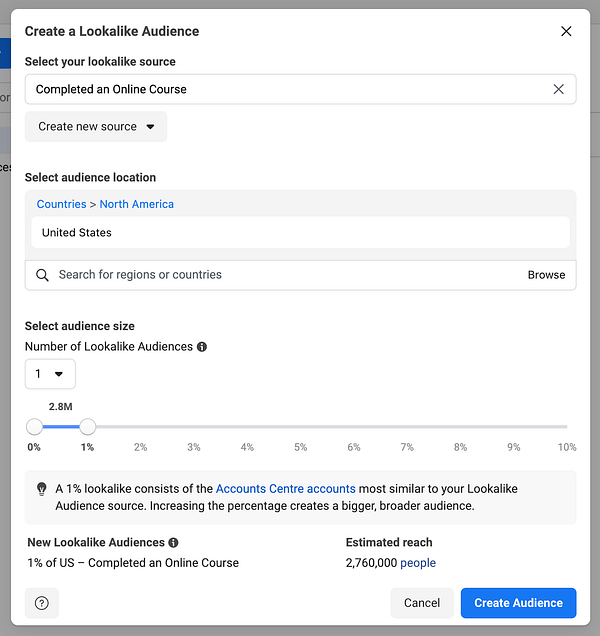Click the search magnifier icon
600x636 pixels.
tap(42, 275)
